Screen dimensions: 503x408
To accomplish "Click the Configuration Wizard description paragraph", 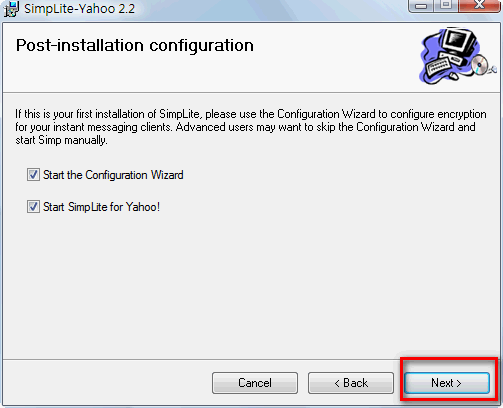I will click(251, 127).
